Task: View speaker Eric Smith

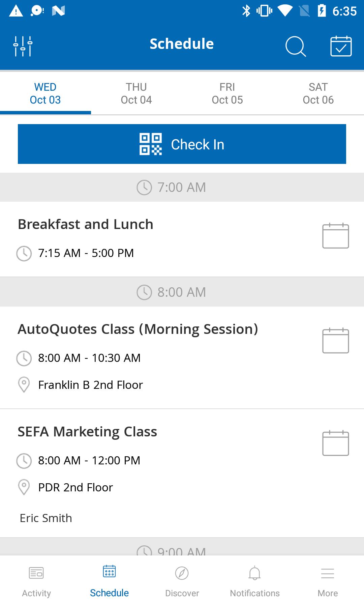Action: pos(46,518)
